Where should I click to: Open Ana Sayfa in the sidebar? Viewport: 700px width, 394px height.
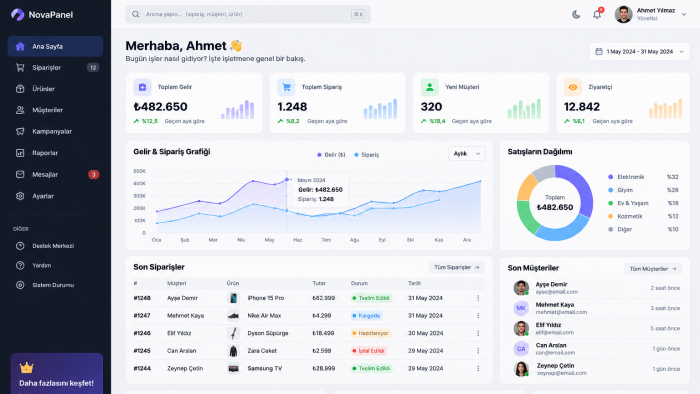pos(55,46)
